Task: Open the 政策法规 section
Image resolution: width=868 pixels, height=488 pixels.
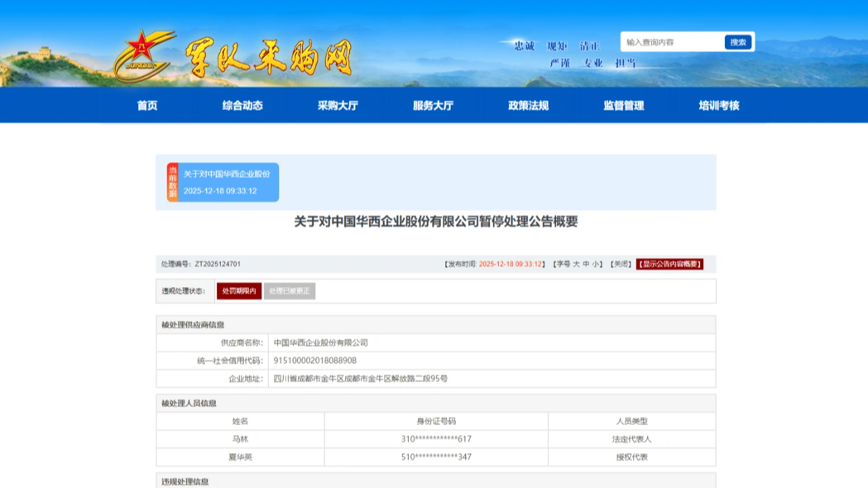Action: click(x=530, y=105)
